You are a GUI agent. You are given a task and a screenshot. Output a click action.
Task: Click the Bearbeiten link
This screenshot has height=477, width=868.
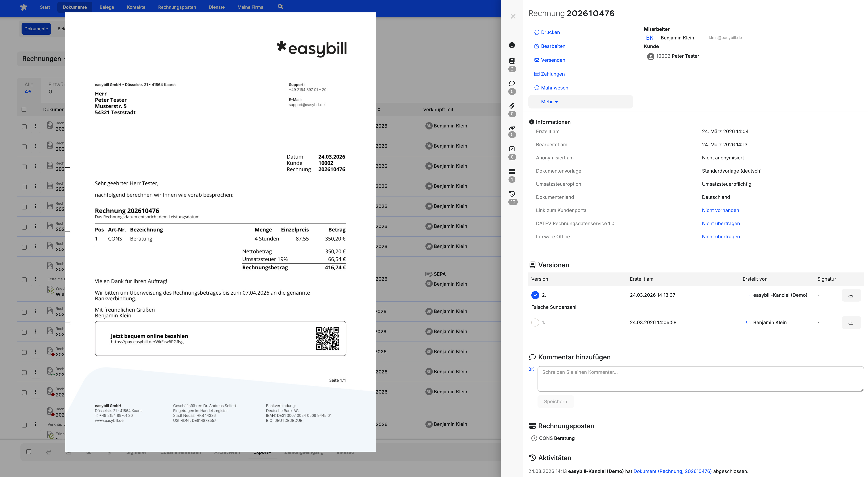pos(553,46)
